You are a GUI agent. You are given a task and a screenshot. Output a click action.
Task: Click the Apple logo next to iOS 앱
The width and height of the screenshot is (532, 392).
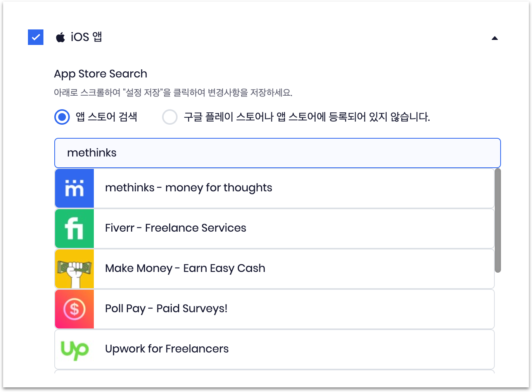pos(60,37)
